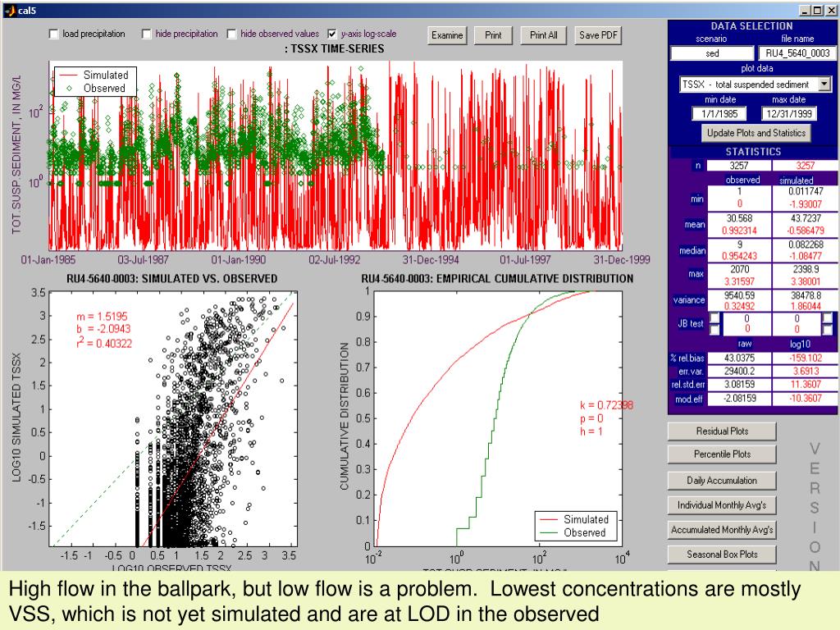Click the file name field RU4_5640_0003

pos(797,53)
